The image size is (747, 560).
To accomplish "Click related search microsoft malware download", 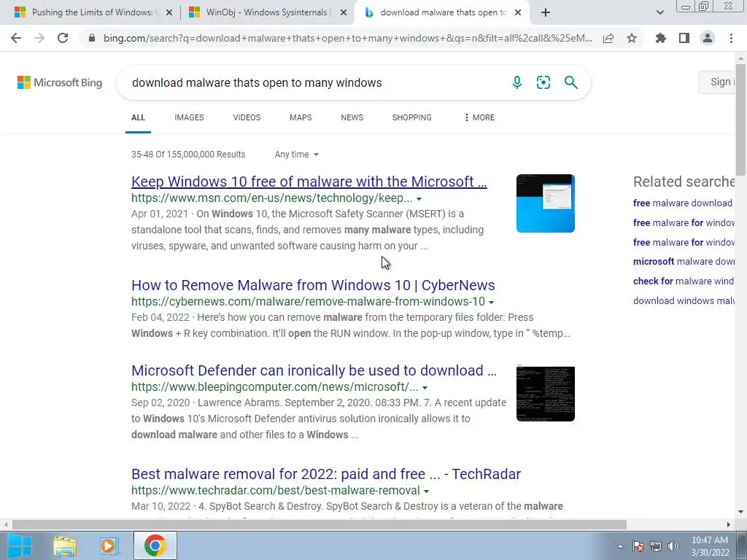I will [684, 262].
